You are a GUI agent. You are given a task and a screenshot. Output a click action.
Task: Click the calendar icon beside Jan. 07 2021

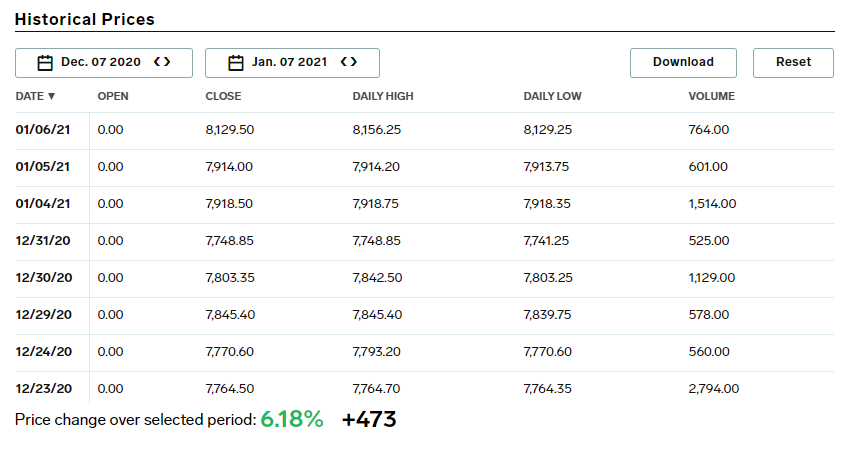click(236, 63)
